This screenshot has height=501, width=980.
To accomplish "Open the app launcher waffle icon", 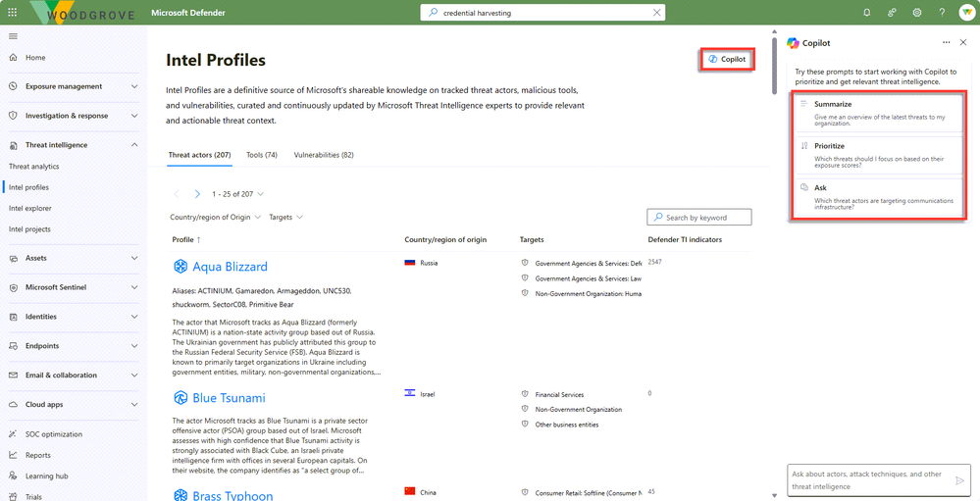I will click(13, 13).
